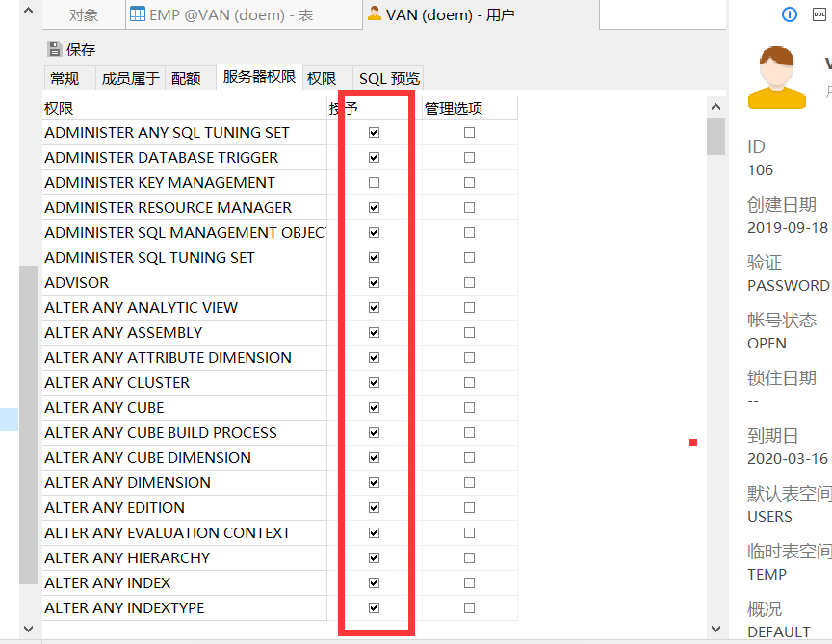Click the 保存 button label
Image resolution: width=832 pixels, height=644 pixels.
[x=81, y=50]
